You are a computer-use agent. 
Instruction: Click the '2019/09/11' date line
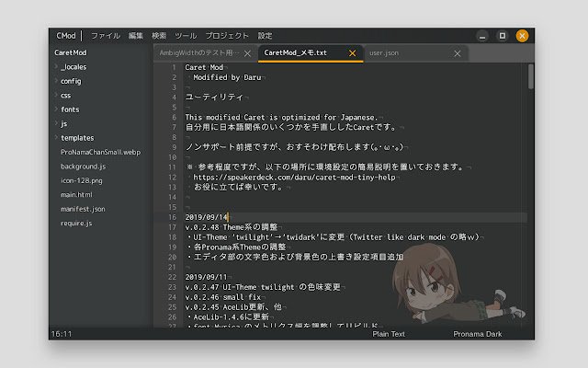(x=206, y=277)
